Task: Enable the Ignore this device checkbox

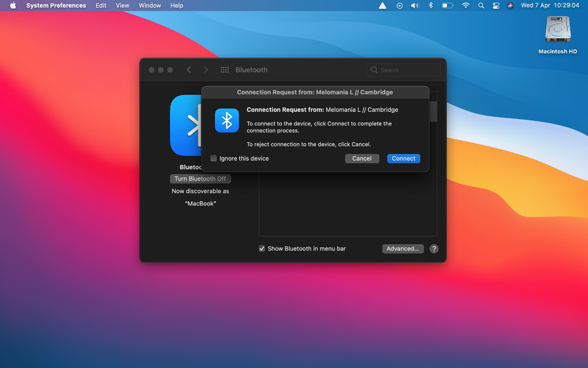Action: pyautogui.click(x=213, y=159)
